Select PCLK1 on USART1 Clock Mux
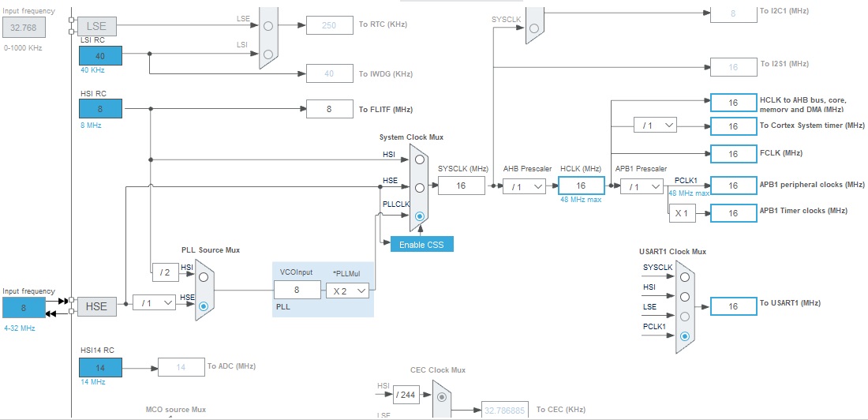This screenshot has height=420, width=868. coord(684,336)
